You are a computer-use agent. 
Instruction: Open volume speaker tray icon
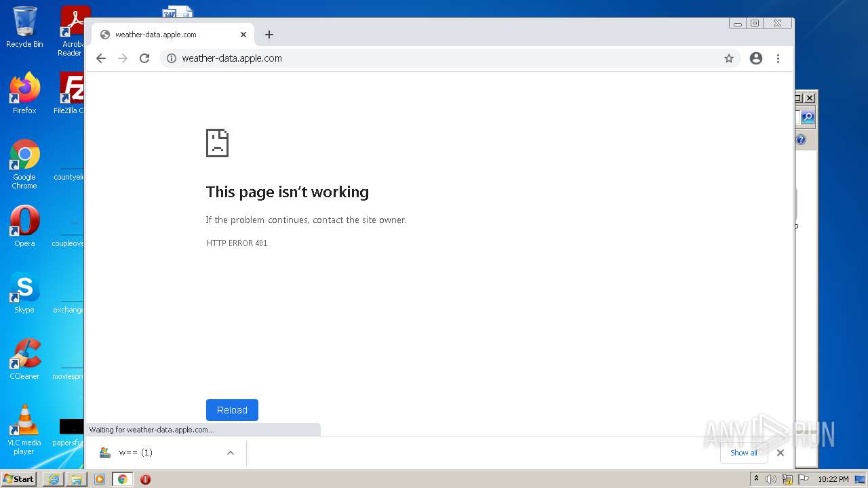click(x=771, y=479)
